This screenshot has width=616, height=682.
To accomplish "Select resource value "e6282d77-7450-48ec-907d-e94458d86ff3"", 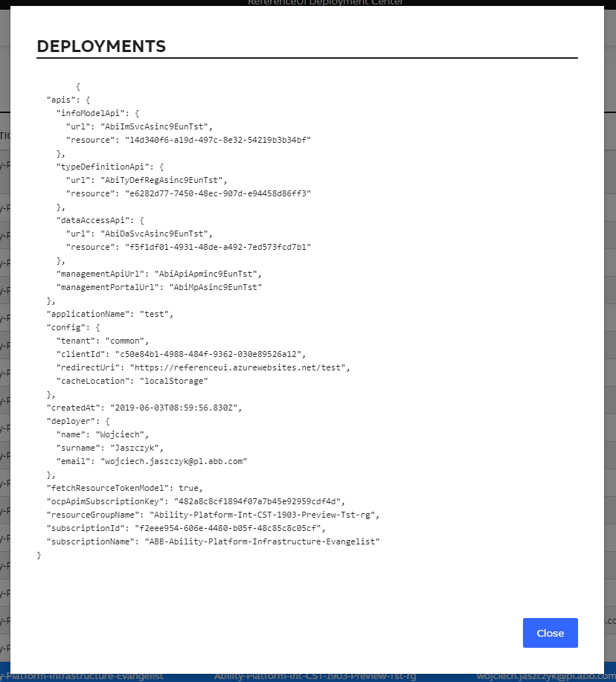I will (x=218, y=193).
